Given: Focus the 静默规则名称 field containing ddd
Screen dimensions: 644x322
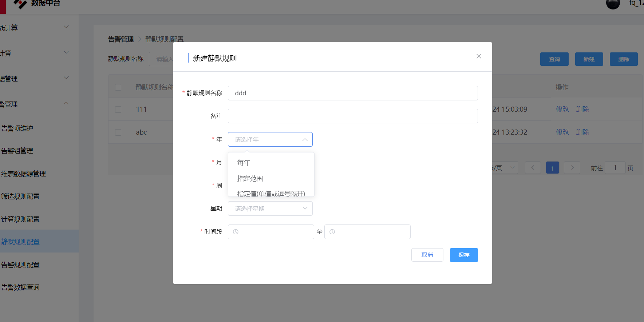Looking at the screenshot, I should click(353, 93).
